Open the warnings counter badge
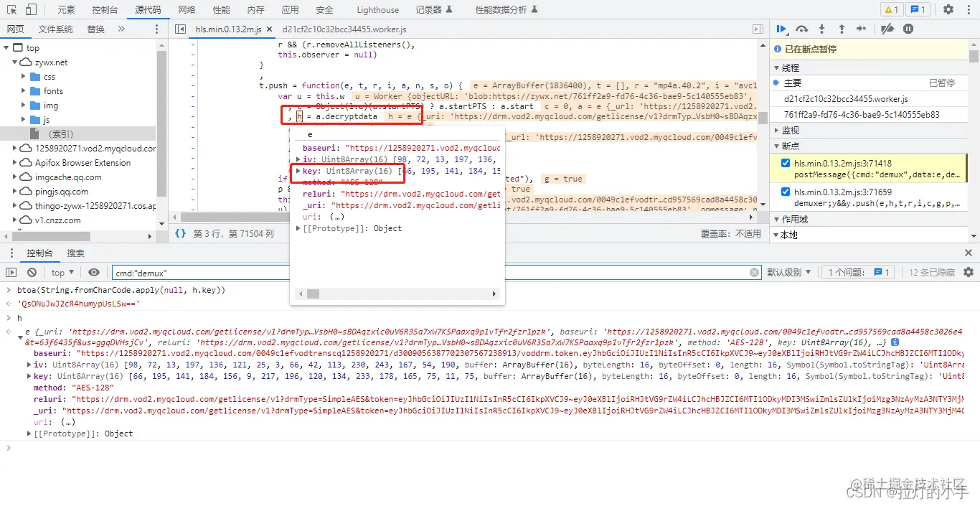This screenshot has height=506, width=980. coord(892,9)
